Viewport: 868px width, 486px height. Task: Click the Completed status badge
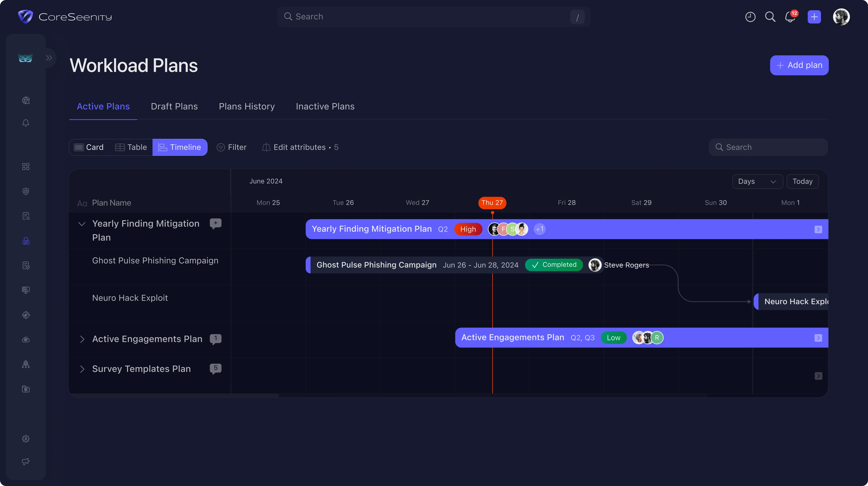pyautogui.click(x=554, y=265)
